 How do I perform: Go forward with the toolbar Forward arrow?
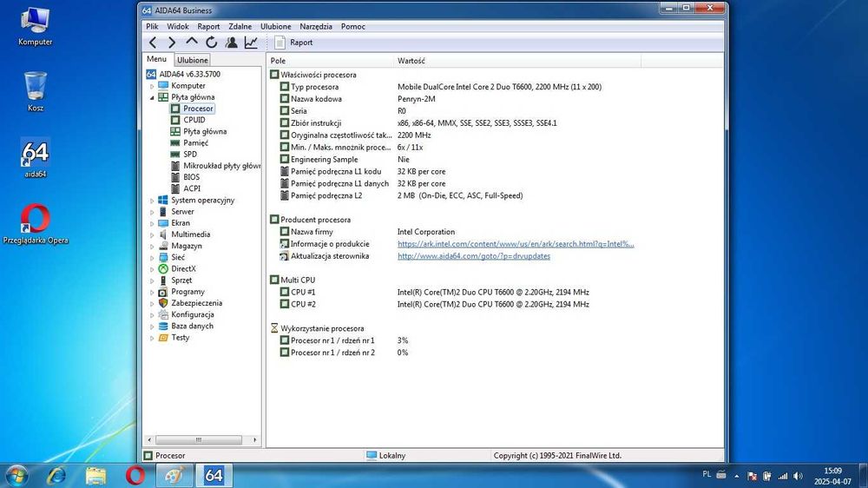point(172,42)
